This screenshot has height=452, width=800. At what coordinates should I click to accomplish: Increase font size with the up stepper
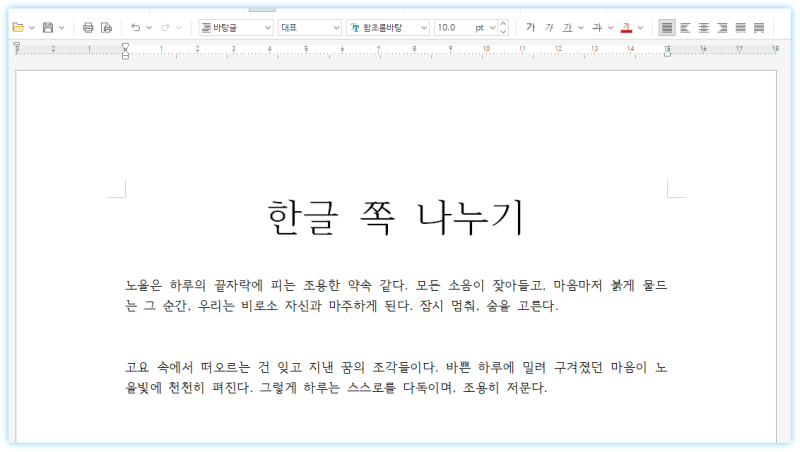(503, 23)
